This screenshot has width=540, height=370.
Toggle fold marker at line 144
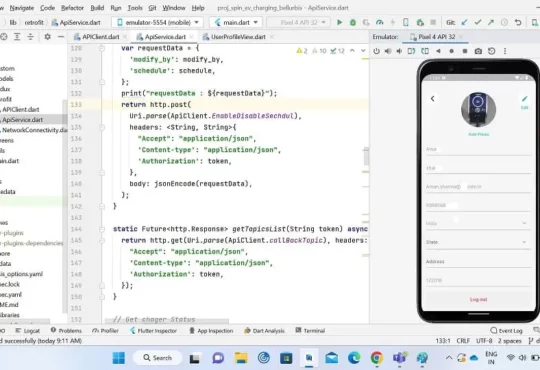click(x=102, y=229)
